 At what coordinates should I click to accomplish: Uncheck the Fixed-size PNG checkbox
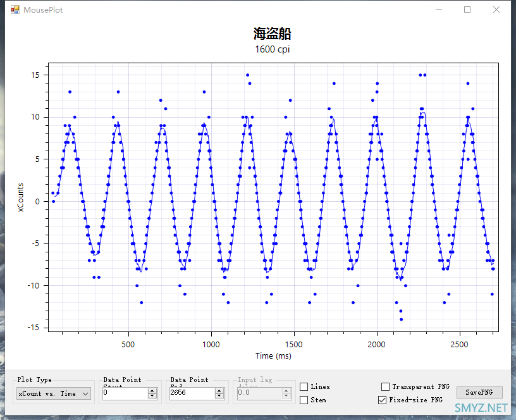point(382,400)
